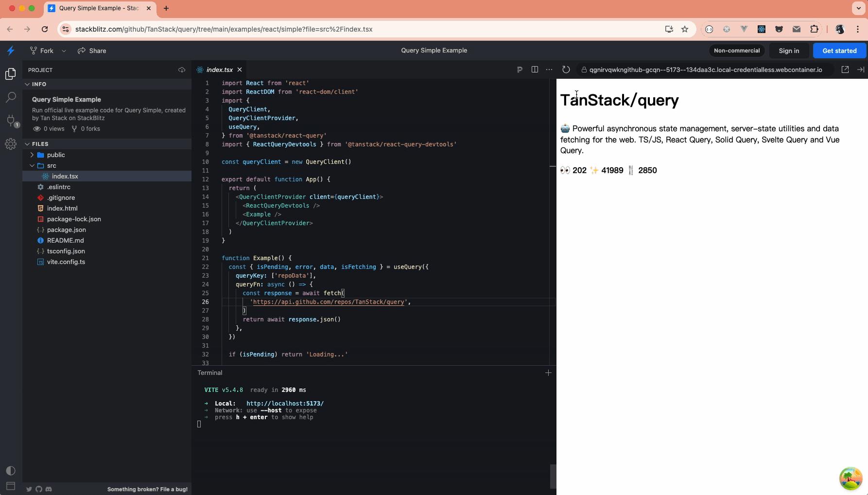Image resolution: width=868 pixels, height=495 pixels.
Task: Open preview in a new tab
Action: (846, 69)
